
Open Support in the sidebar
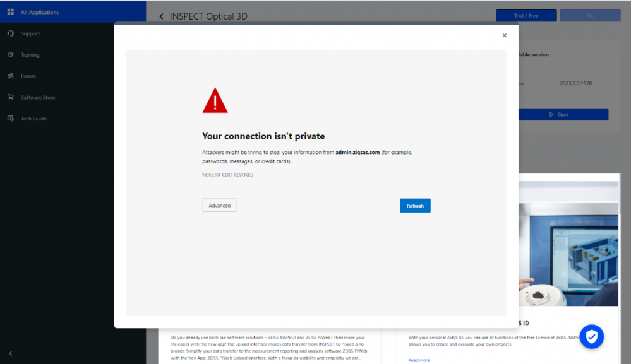pyautogui.click(x=30, y=33)
